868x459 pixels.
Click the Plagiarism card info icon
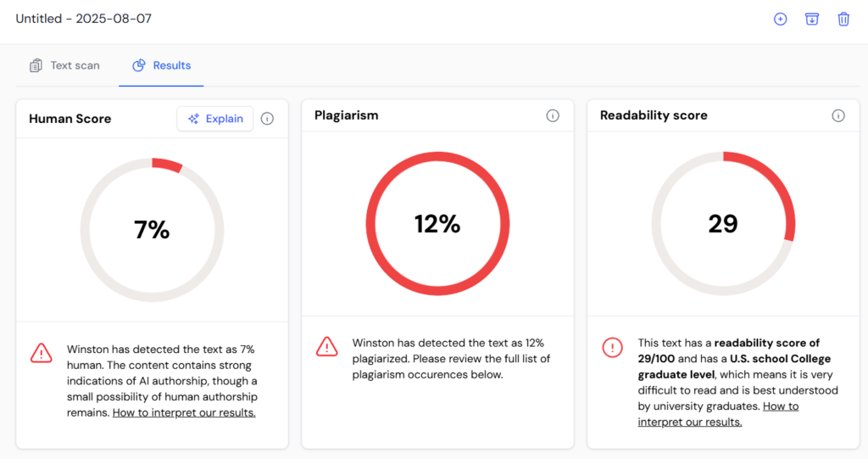[x=553, y=115]
